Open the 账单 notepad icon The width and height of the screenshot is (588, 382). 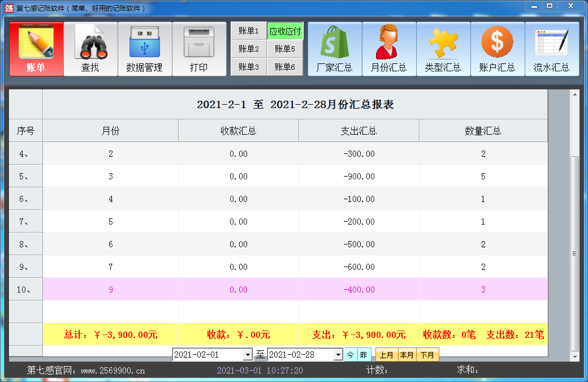coord(36,49)
